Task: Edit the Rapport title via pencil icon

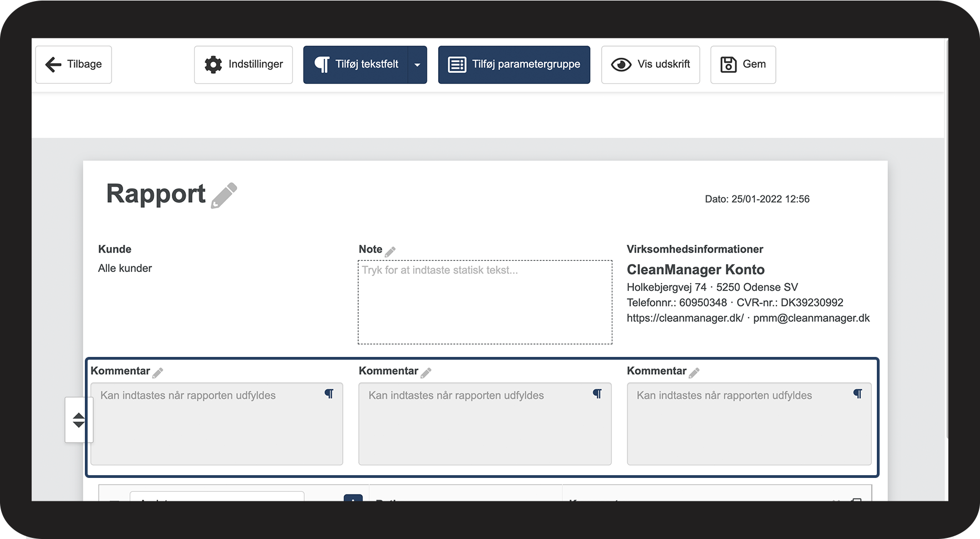Action: pos(224,195)
